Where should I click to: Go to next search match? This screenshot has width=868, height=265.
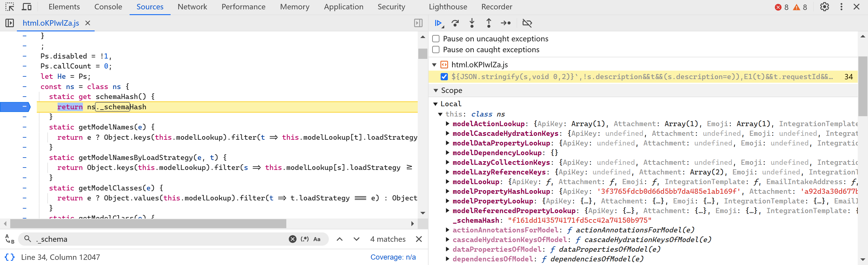[356, 239]
